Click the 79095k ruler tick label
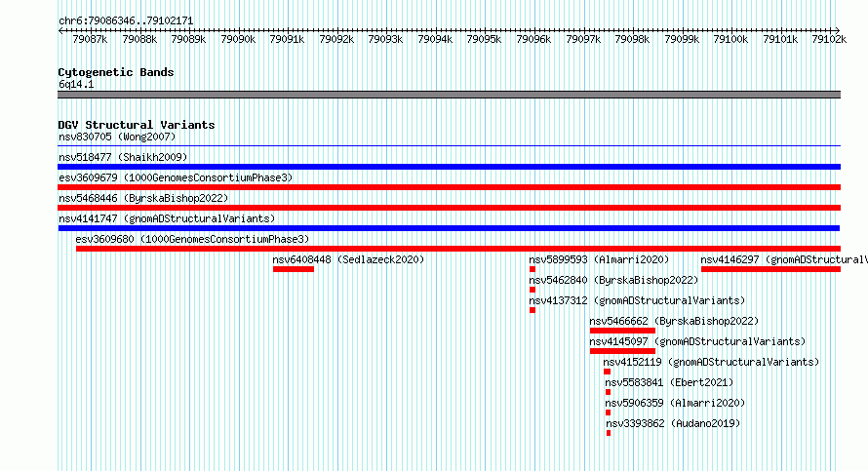Image resolution: width=868 pixels, height=471 pixels. pyautogui.click(x=484, y=39)
